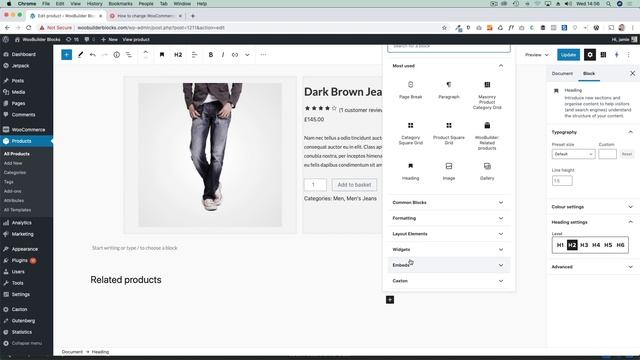Open the Jetpack icon in editor header

(x=617, y=55)
